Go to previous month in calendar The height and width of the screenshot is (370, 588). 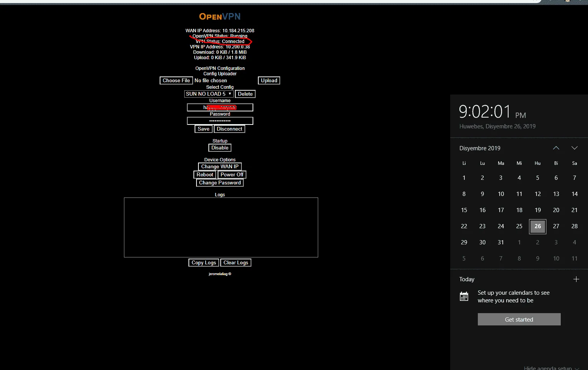556,148
